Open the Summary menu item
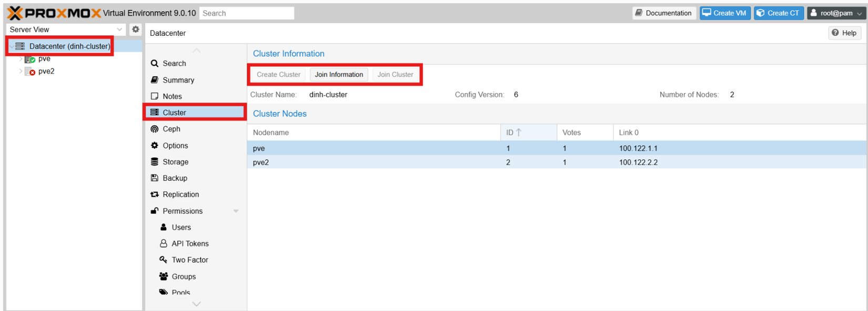Viewport: 868px width, 311px height. click(x=195, y=80)
